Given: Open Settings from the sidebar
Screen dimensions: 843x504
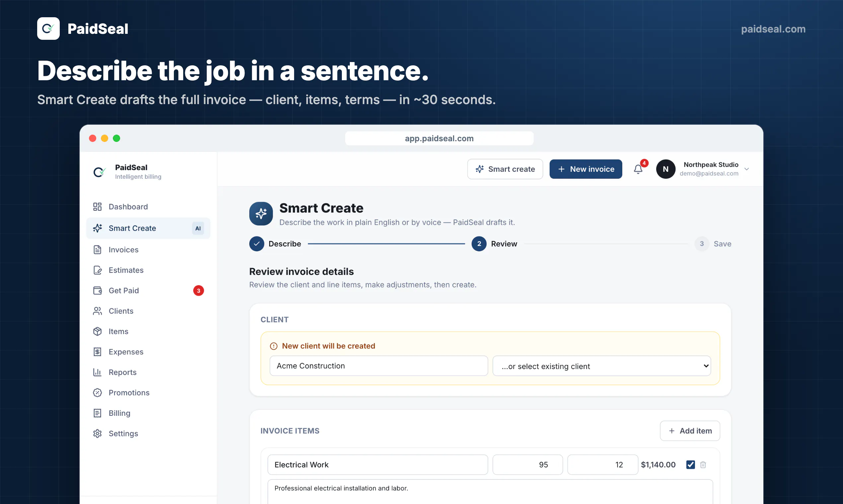Looking at the screenshot, I should coord(148,433).
